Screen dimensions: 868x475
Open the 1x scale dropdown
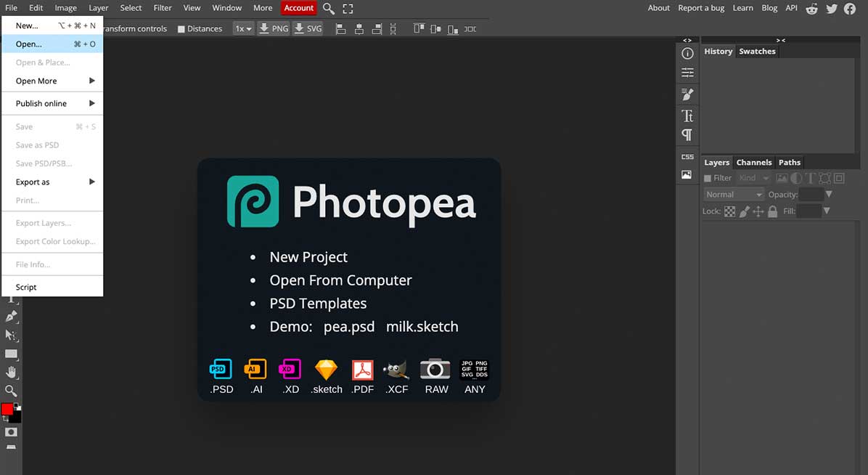click(x=243, y=29)
